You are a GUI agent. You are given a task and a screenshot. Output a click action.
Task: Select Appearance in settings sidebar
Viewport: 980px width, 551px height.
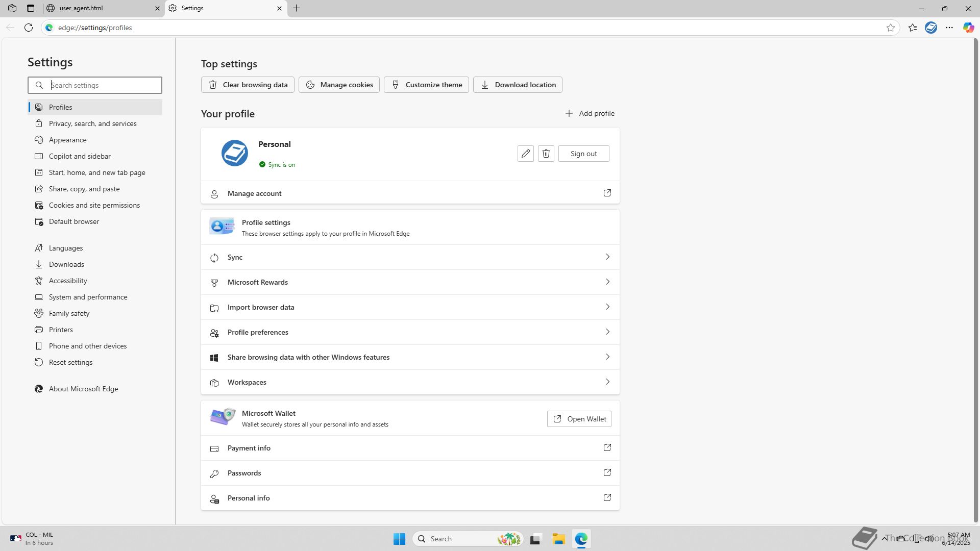[67, 140]
